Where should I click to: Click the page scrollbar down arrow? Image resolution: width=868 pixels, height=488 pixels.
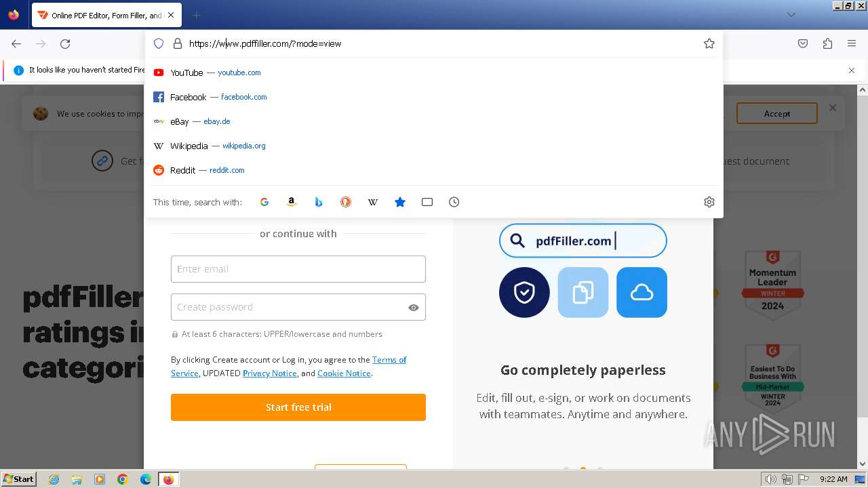click(863, 464)
